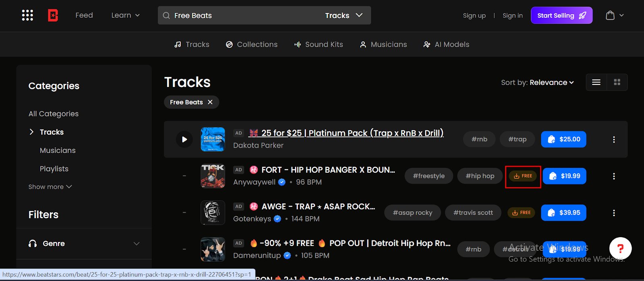Open more options for FORT track row
This screenshot has height=281, width=644.
pos(614,176)
